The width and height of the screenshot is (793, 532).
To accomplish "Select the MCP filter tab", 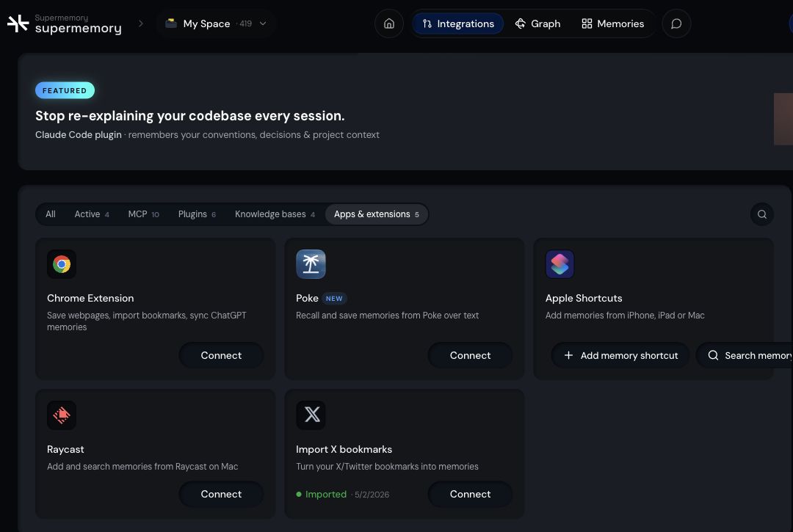I will pos(144,214).
